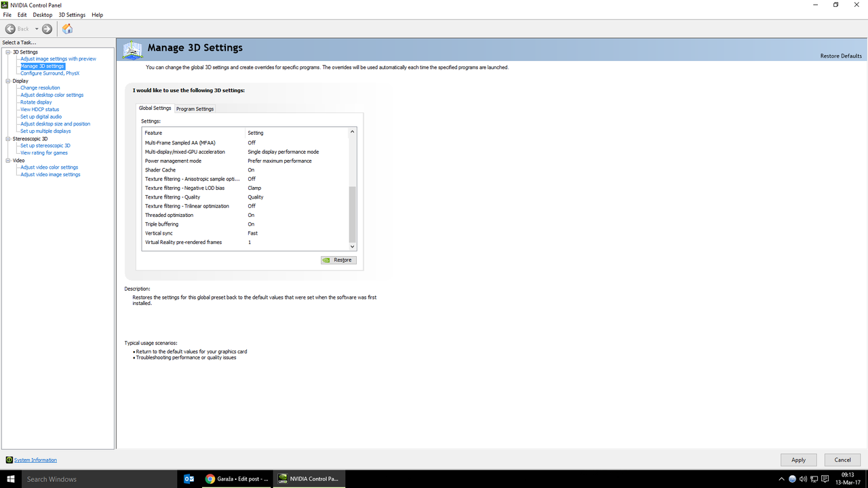Click the green Restore button icon

click(x=326, y=260)
